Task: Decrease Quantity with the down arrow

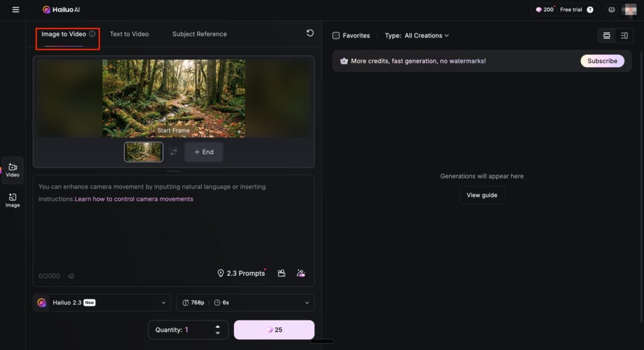Action: [218, 333]
